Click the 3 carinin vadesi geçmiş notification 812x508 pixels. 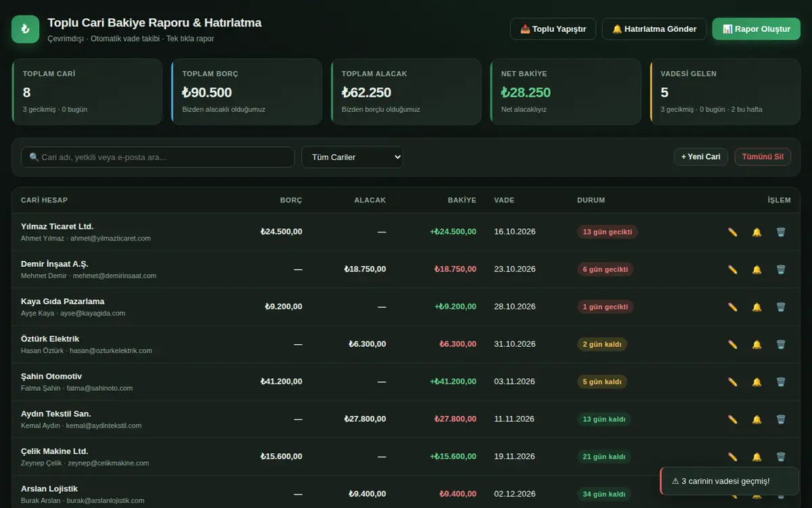pos(729,481)
